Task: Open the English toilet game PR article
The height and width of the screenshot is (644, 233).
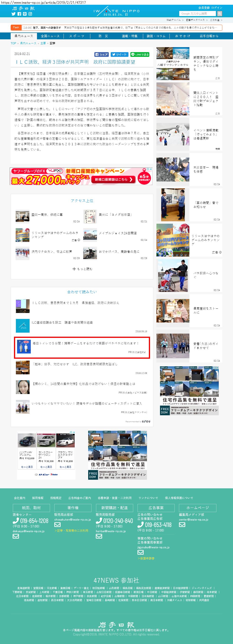Action: click(x=86, y=344)
